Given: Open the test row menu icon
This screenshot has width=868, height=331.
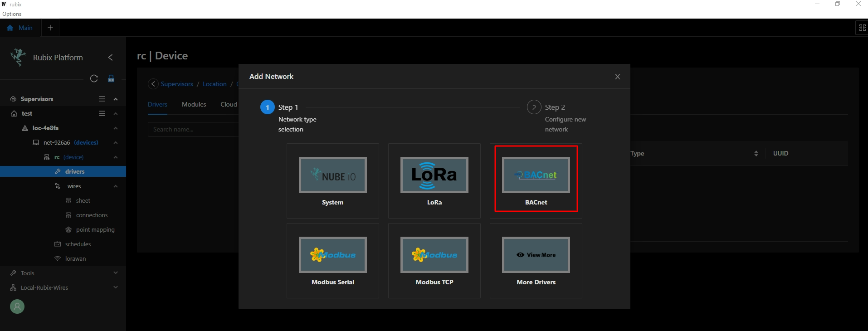Looking at the screenshot, I should click(x=102, y=113).
